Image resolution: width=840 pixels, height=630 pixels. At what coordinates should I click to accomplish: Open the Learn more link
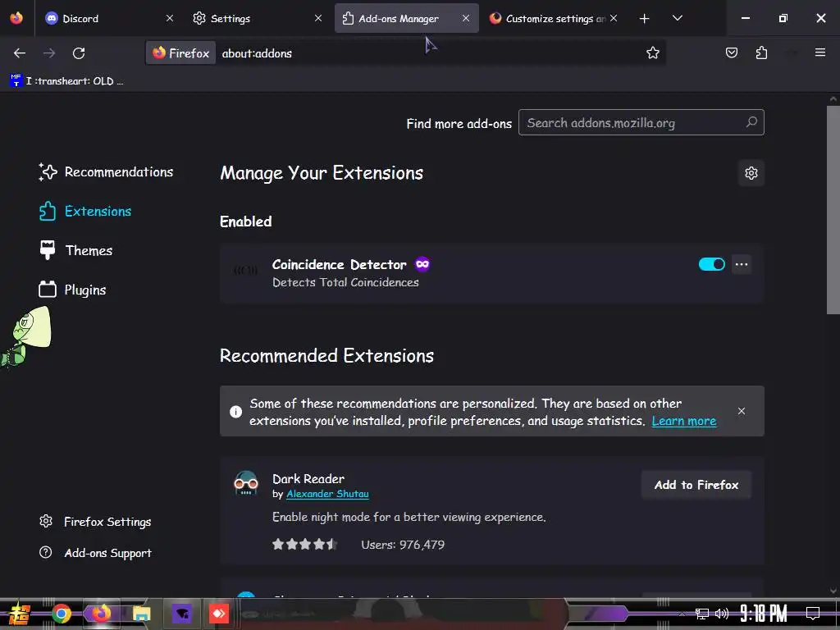coord(683,421)
